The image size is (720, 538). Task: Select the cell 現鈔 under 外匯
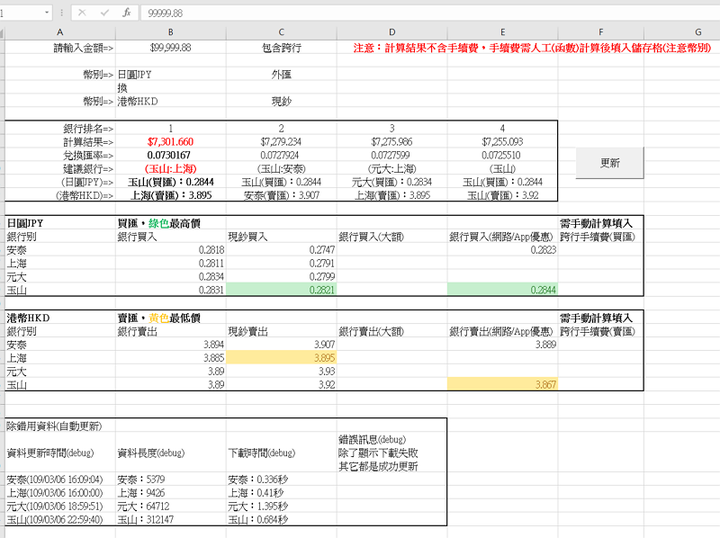tap(281, 101)
